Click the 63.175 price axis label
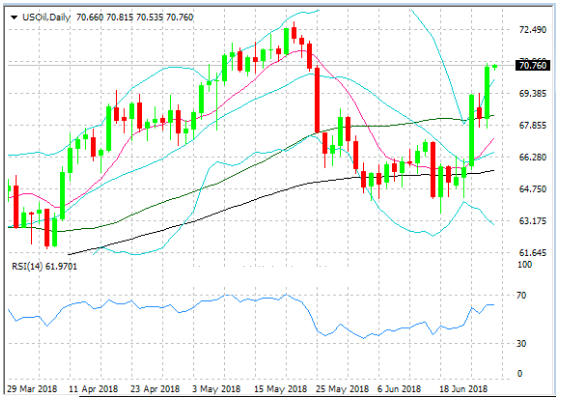The image size is (563, 401). click(x=532, y=221)
